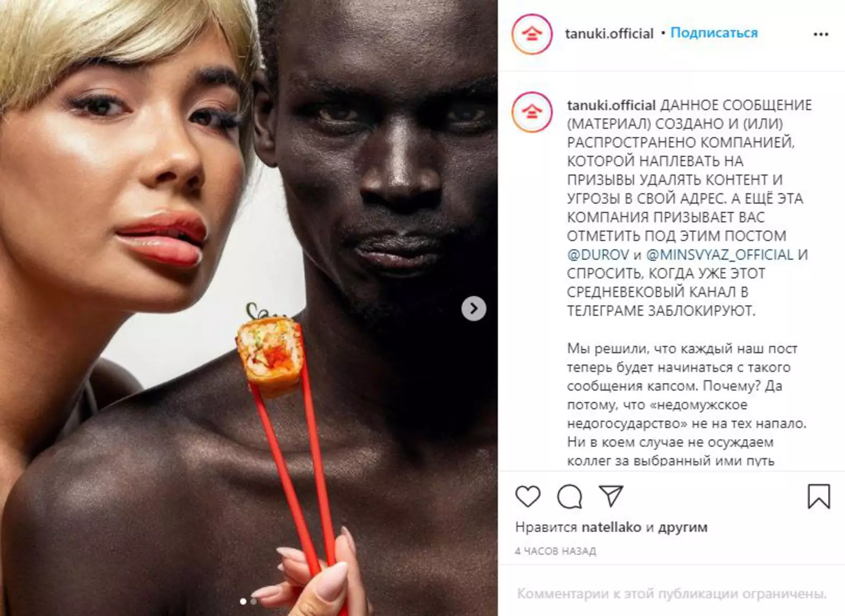Save the post with the bookmark icon
The width and height of the screenshot is (845, 616).
pyautogui.click(x=819, y=496)
